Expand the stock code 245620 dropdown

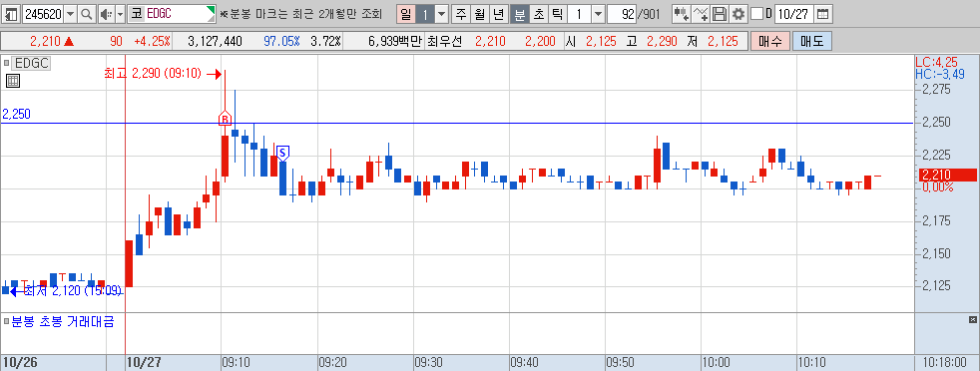(x=71, y=13)
